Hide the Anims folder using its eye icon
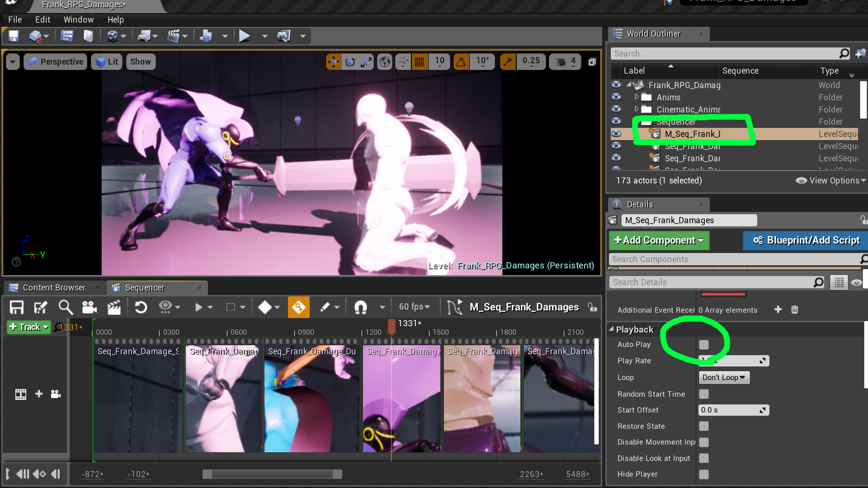The width and height of the screenshot is (868, 488). [x=616, y=97]
